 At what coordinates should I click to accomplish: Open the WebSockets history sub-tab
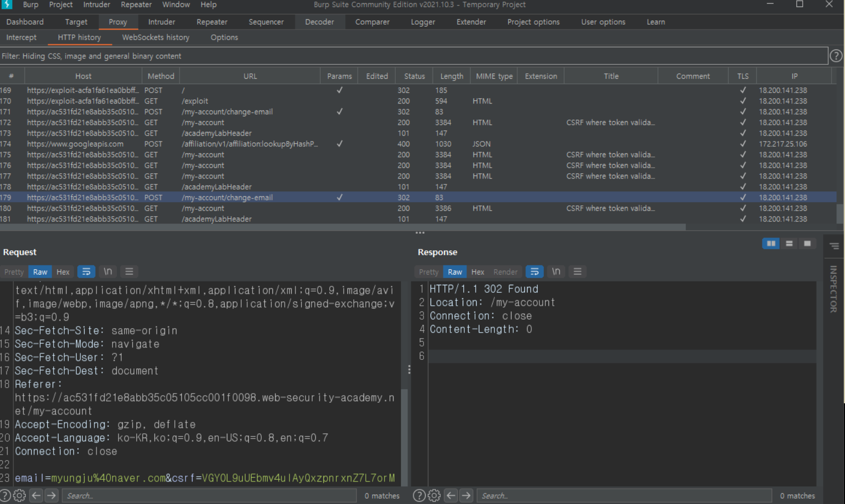pos(155,38)
